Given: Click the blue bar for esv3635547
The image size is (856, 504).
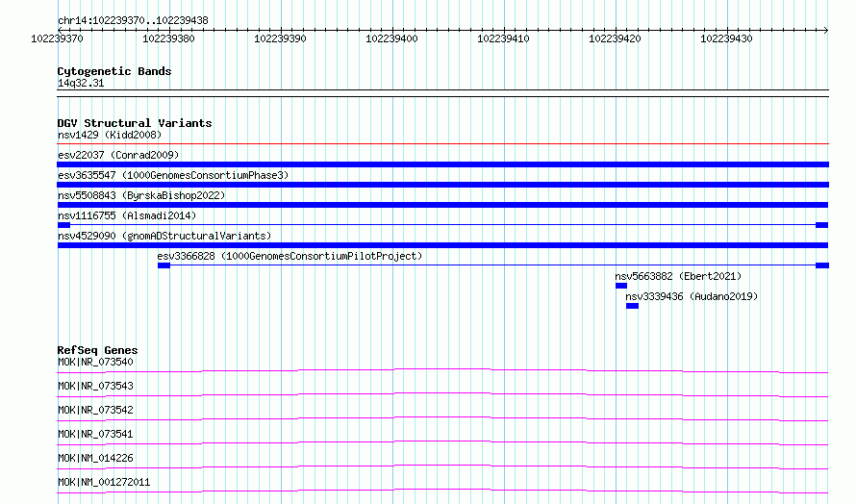Looking at the screenshot, I should pyautogui.click(x=442, y=185).
